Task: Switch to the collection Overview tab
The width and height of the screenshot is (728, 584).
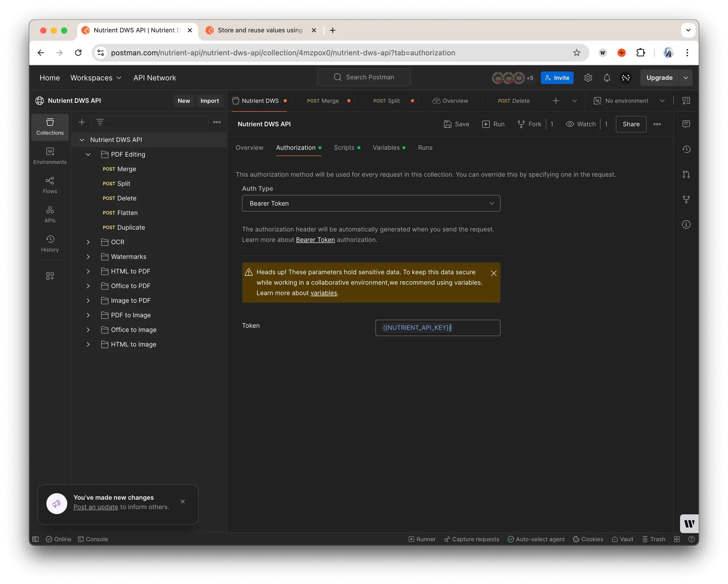Action: (249, 148)
